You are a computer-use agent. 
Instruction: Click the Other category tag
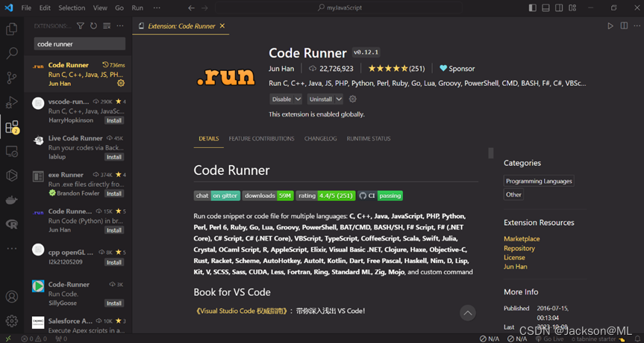click(513, 194)
